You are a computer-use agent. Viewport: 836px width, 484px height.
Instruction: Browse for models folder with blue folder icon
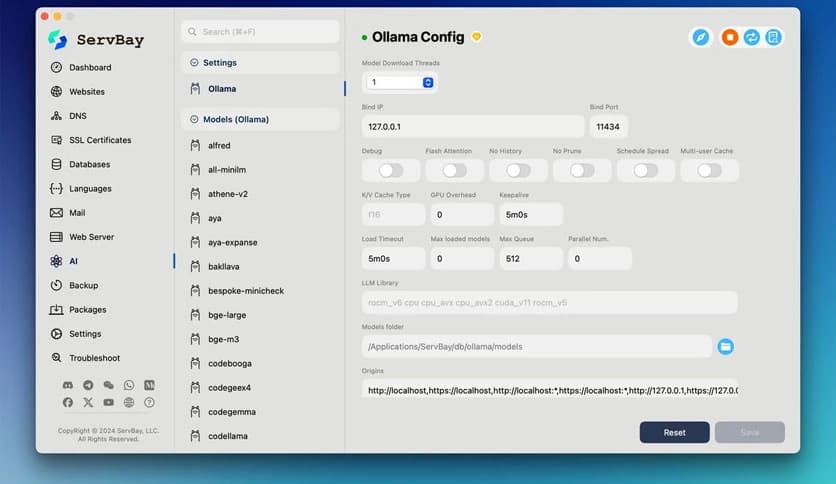725,346
